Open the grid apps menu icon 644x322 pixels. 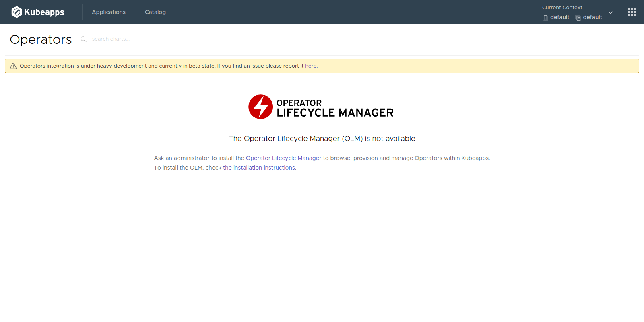[x=632, y=12]
